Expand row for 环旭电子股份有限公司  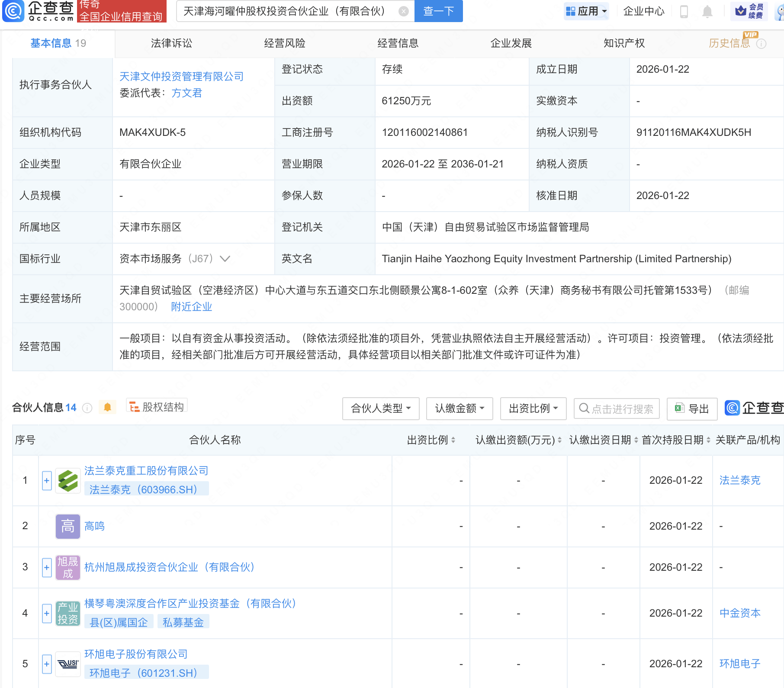pos(47,664)
